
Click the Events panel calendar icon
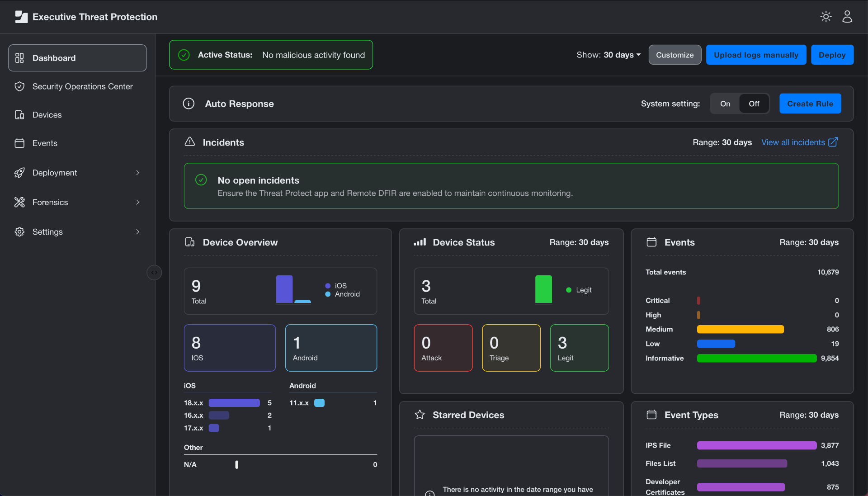point(651,242)
